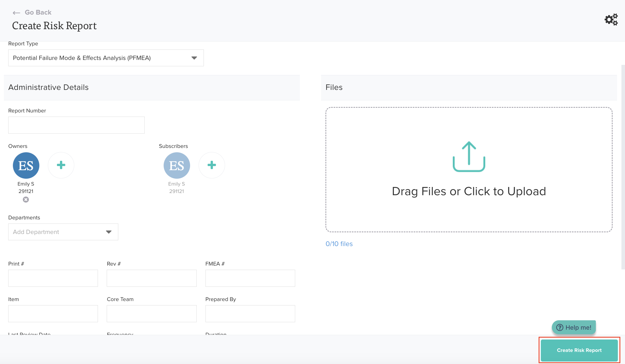Open the Report Type dropdown
Image resolution: width=625 pixels, height=364 pixels.
click(x=106, y=58)
